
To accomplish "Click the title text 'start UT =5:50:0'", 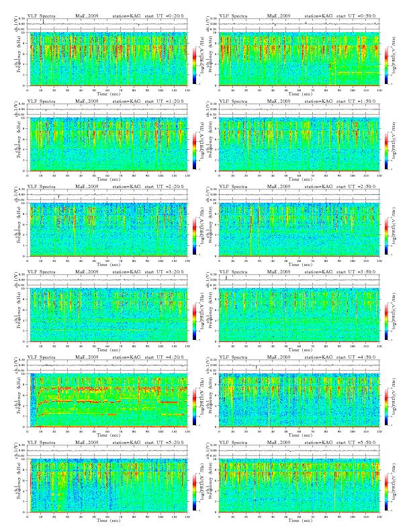I will point(356,443).
